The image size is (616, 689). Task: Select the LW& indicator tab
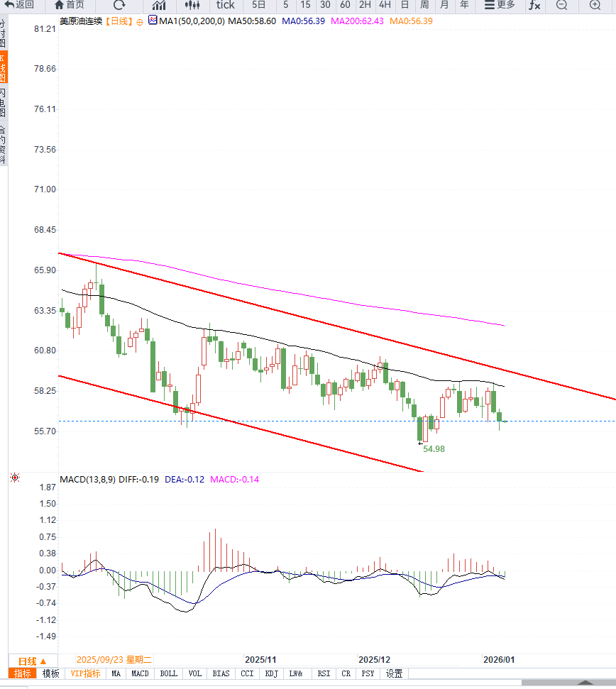tap(296, 673)
